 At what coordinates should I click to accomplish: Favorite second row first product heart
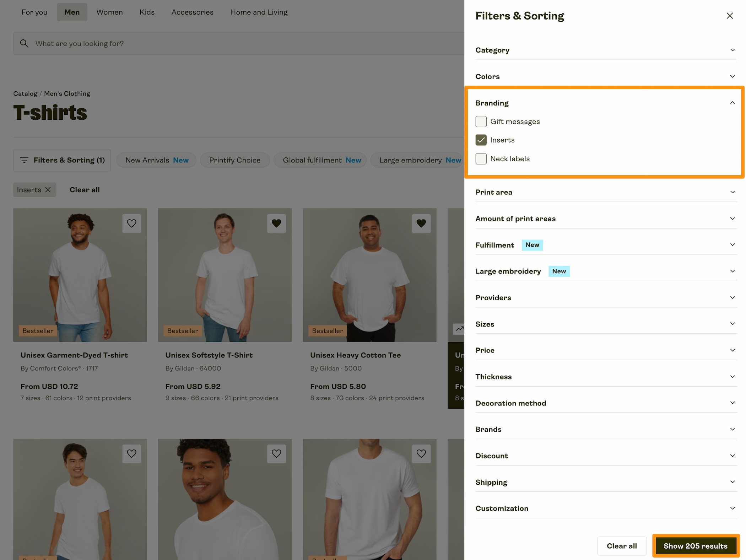132,454
